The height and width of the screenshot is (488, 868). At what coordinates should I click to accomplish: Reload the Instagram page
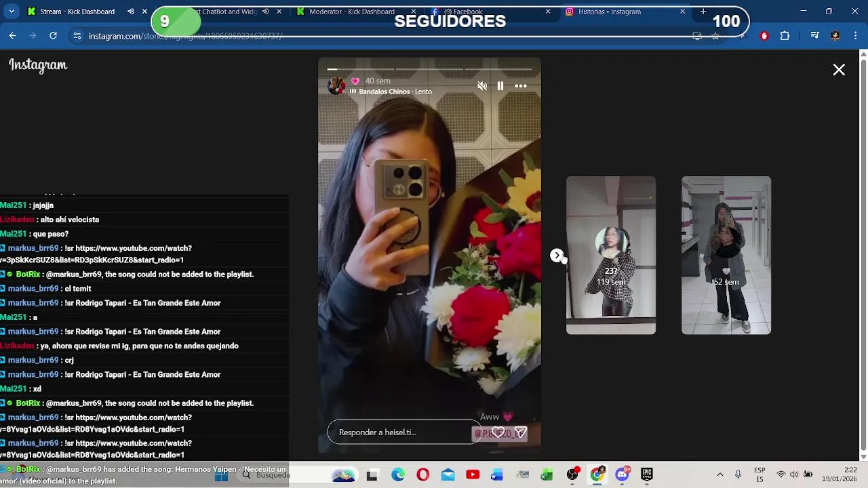tap(53, 36)
